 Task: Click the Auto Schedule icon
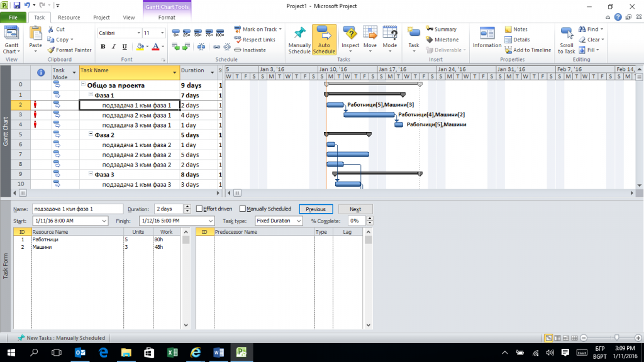click(x=324, y=34)
